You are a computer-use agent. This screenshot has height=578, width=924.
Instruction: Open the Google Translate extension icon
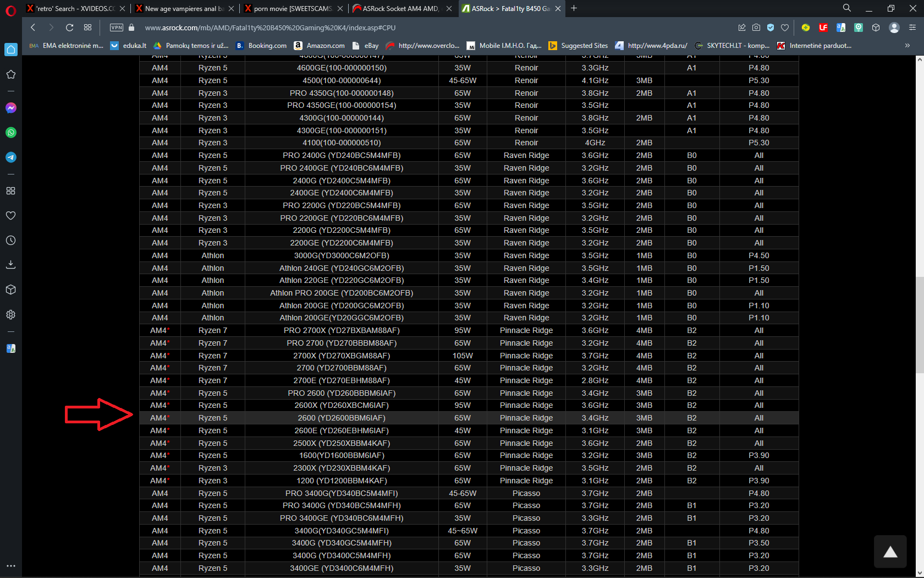841,28
